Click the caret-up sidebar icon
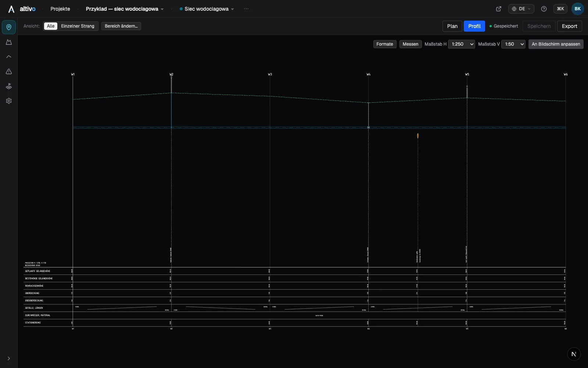 point(9,57)
